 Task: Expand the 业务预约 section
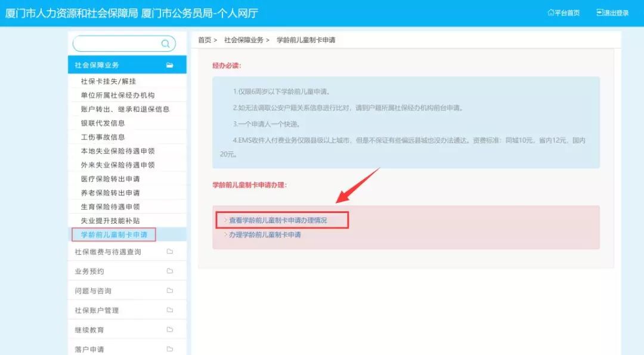coord(127,271)
